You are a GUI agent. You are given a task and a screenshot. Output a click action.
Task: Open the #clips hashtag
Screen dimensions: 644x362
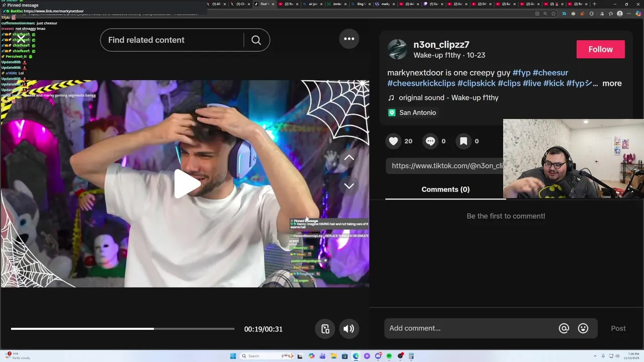coord(509,83)
